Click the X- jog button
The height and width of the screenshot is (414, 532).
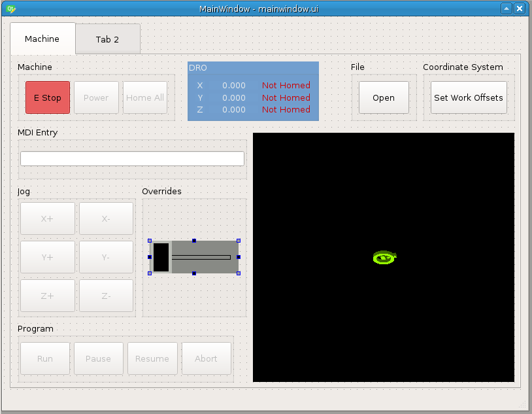[106, 218]
